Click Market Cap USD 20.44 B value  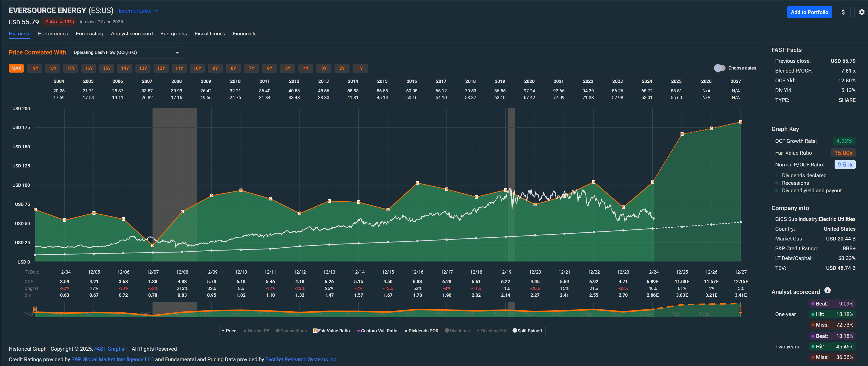840,239
